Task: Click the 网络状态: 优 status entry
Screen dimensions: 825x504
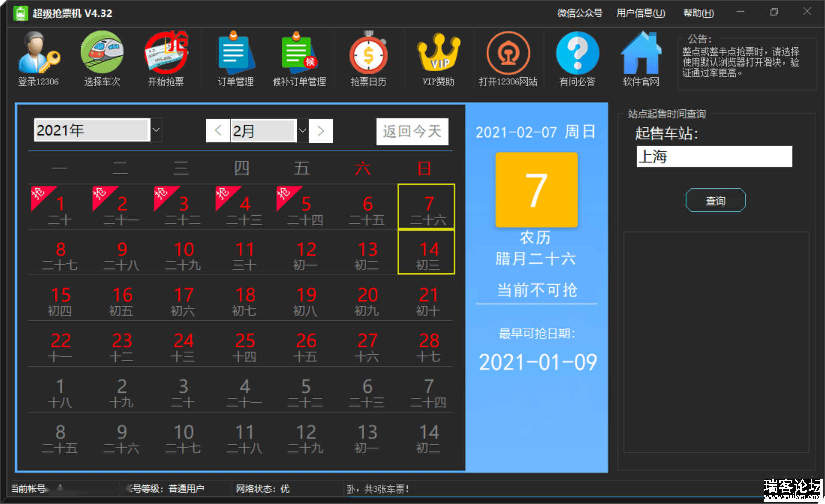Action: (x=263, y=489)
